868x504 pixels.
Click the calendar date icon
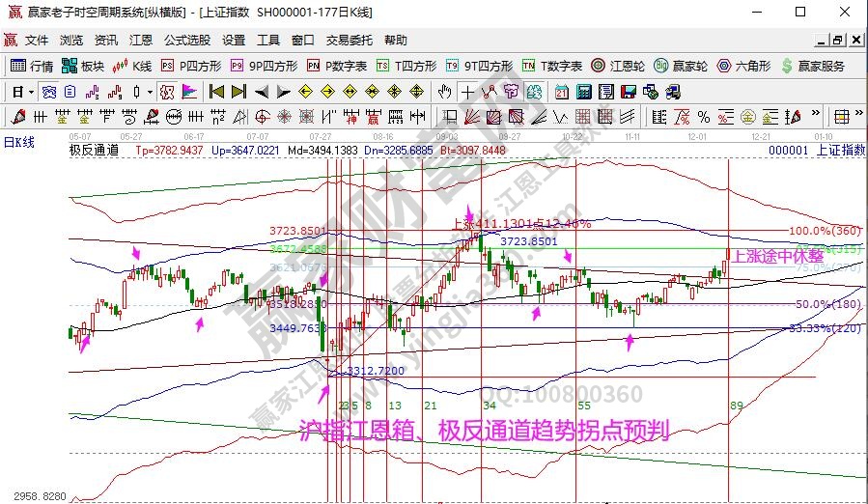562,92
